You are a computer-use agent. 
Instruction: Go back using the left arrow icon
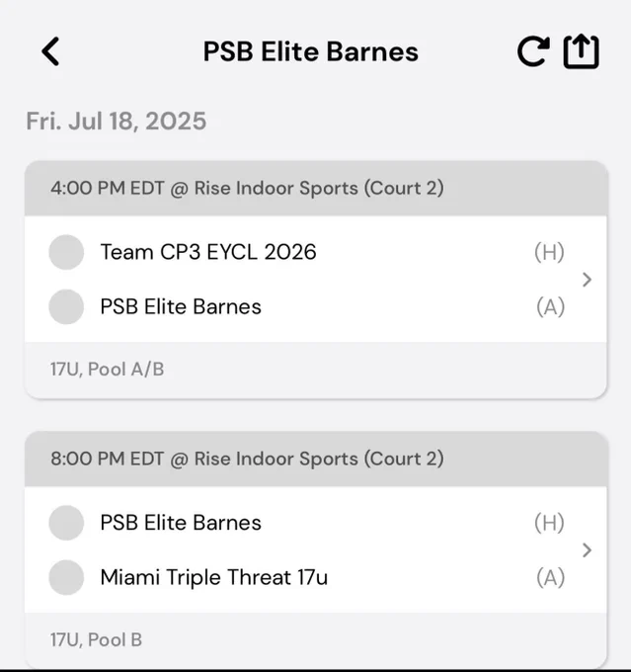click(x=50, y=51)
